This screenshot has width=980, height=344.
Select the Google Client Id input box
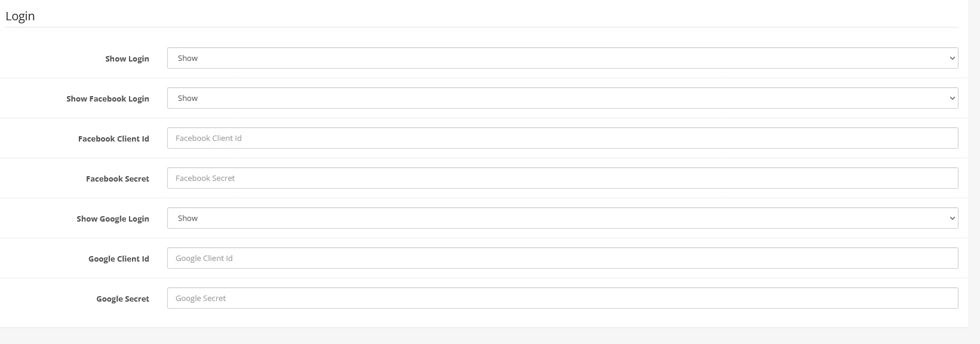click(x=563, y=258)
